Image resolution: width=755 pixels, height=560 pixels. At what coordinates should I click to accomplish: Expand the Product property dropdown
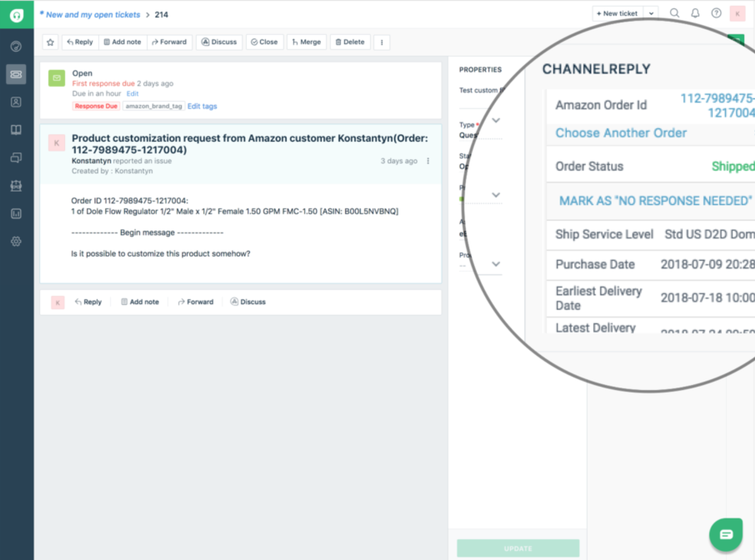coord(496,264)
